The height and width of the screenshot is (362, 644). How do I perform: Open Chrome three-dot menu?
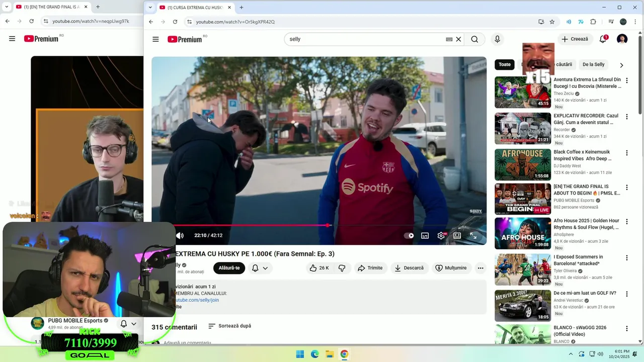point(634,22)
